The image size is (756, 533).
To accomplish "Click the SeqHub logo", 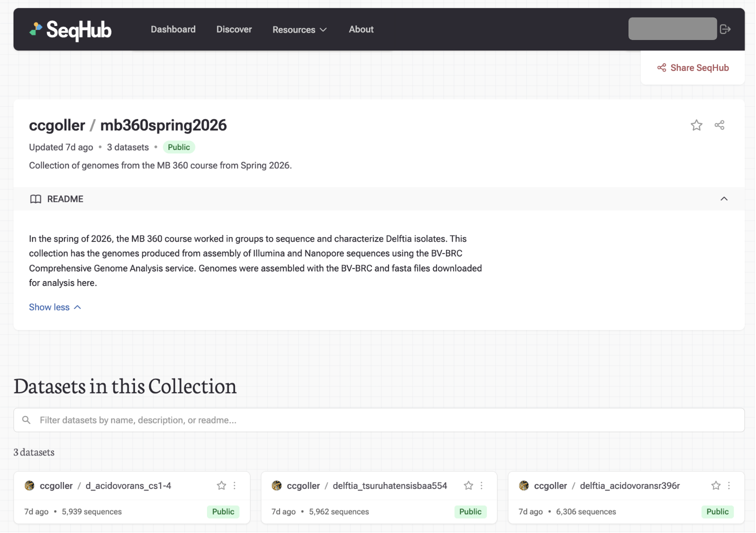I will pos(70,30).
